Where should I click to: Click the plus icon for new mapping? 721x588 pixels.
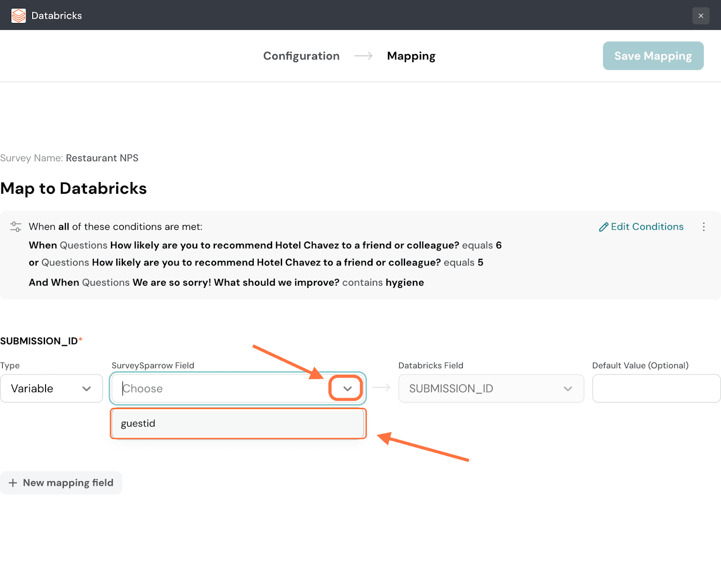(13, 483)
